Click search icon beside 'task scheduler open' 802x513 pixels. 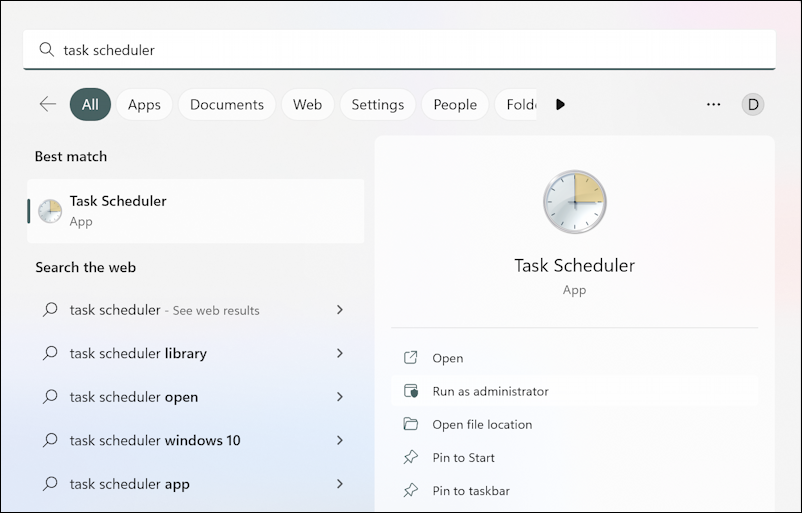click(50, 396)
